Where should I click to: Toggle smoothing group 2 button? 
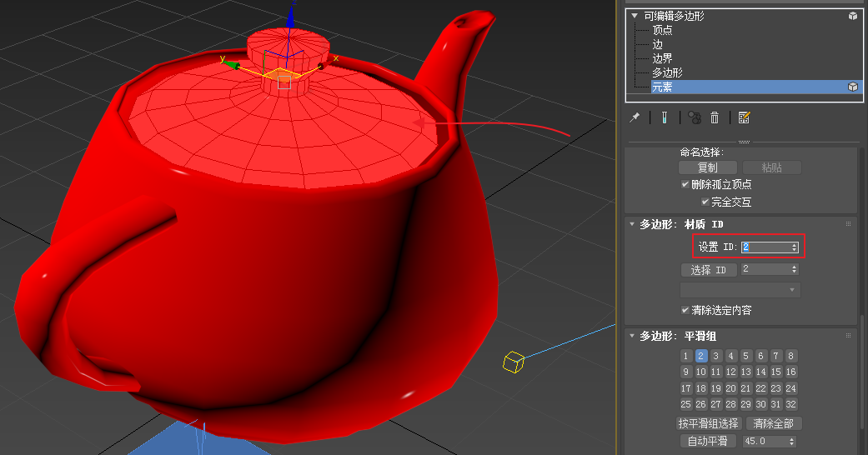[701, 356]
